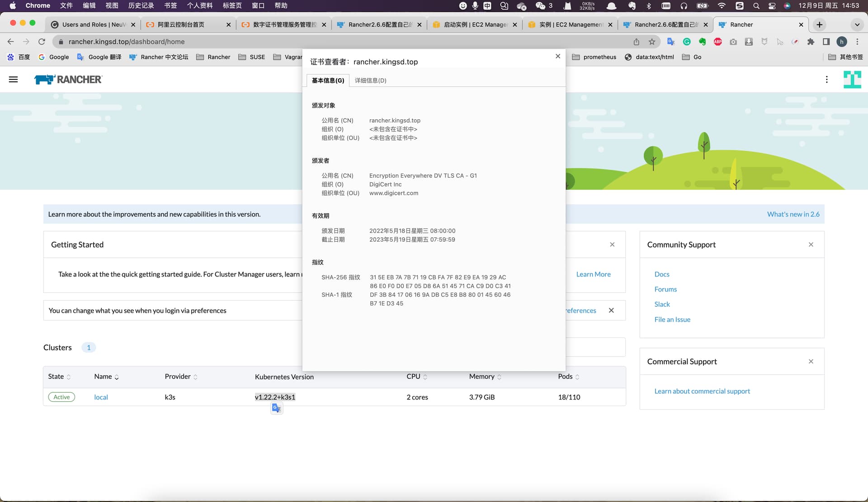The image size is (868, 502).
Task: Sort clusters by CPU column
Action: pyautogui.click(x=416, y=376)
